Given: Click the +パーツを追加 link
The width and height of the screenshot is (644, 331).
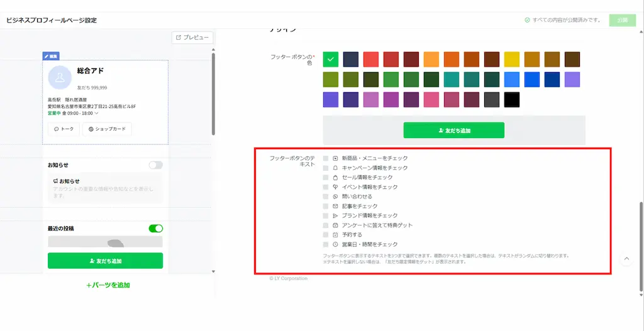Looking at the screenshot, I should pyautogui.click(x=108, y=285).
